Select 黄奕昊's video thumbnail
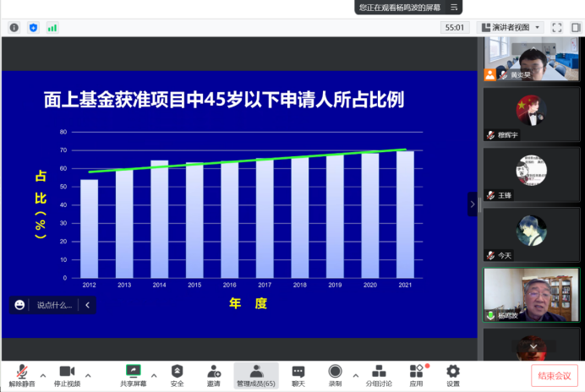Screen dimensions: 585x392 click(x=531, y=59)
